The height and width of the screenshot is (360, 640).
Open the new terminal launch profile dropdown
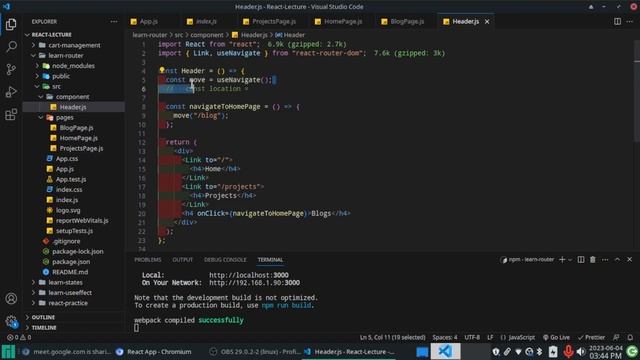tap(570, 260)
